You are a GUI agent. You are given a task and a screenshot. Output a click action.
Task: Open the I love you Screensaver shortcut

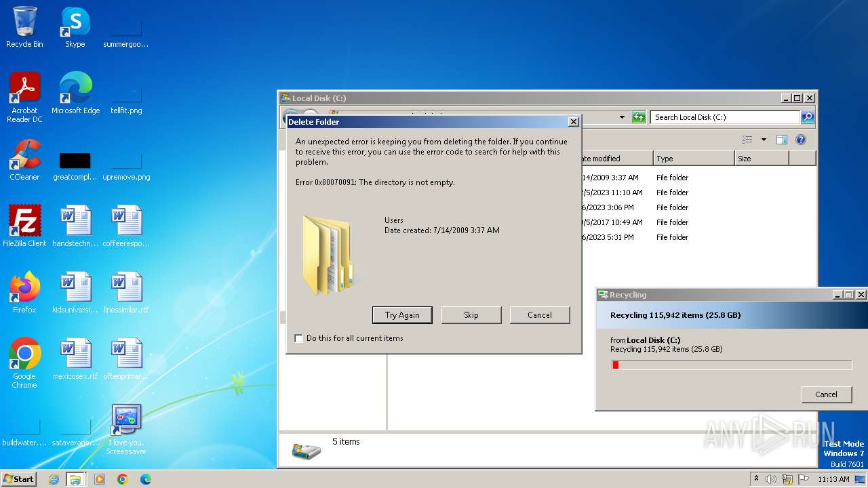[x=126, y=430]
